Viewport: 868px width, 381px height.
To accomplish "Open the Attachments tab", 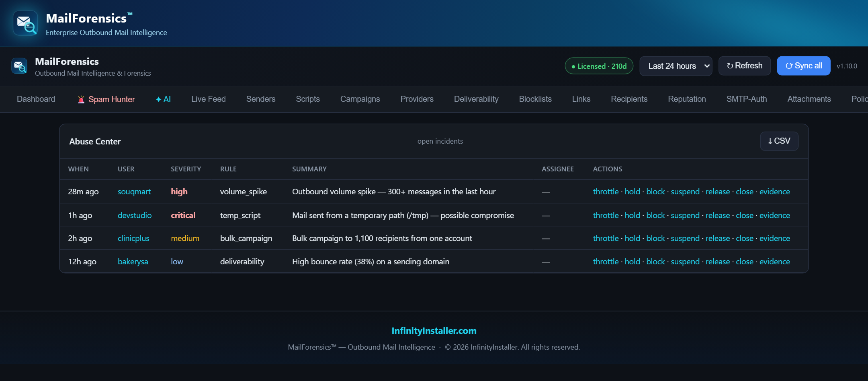I will 809,99.
